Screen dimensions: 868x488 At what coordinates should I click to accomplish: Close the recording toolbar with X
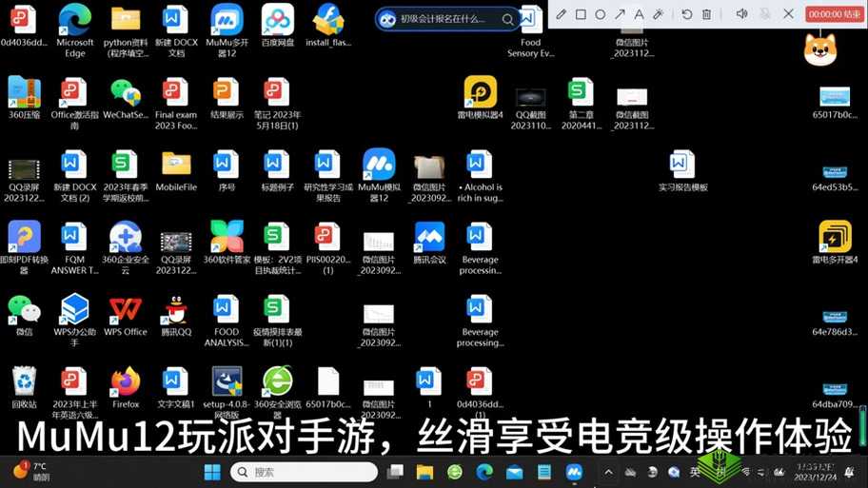tap(789, 14)
